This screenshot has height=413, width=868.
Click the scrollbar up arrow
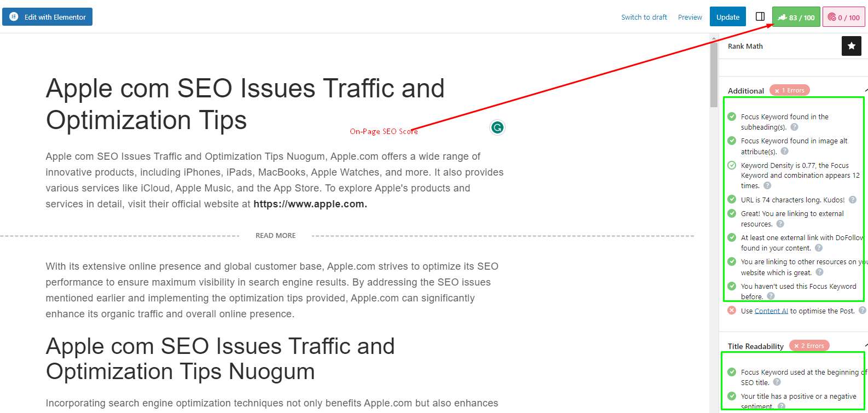coord(714,37)
